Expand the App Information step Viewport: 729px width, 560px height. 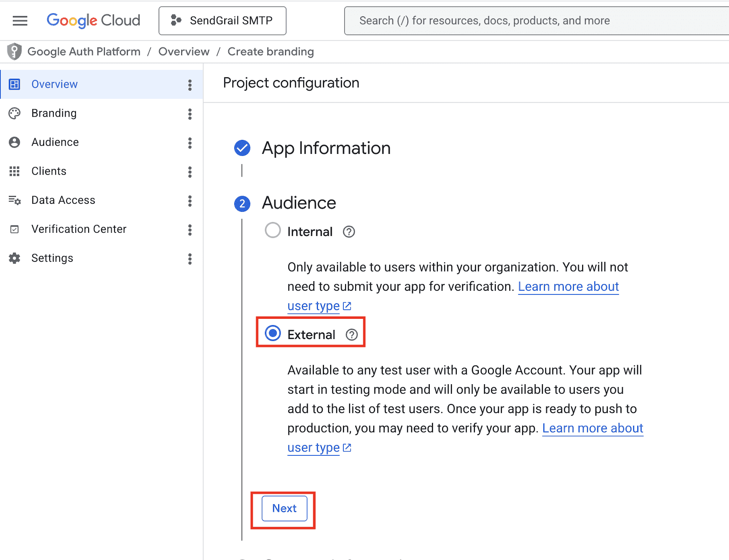tap(326, 148)
